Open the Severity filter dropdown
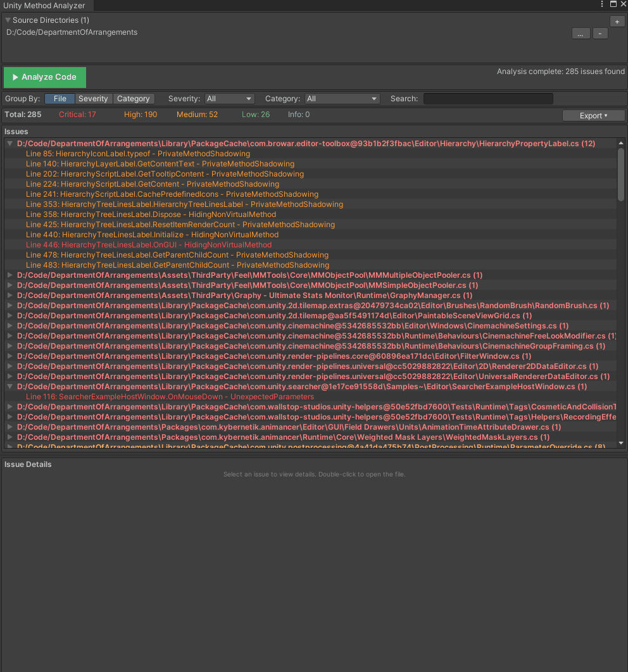 pos(229,99)
